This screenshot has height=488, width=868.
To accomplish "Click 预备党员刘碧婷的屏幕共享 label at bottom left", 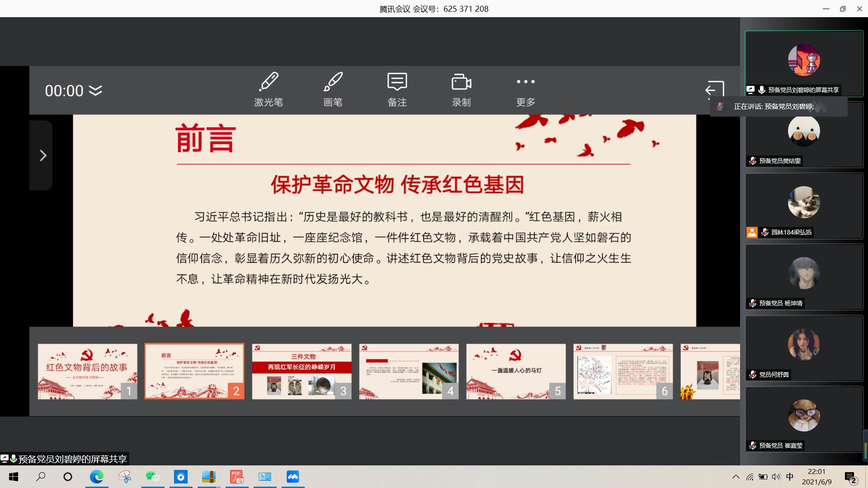I will 72,459.
